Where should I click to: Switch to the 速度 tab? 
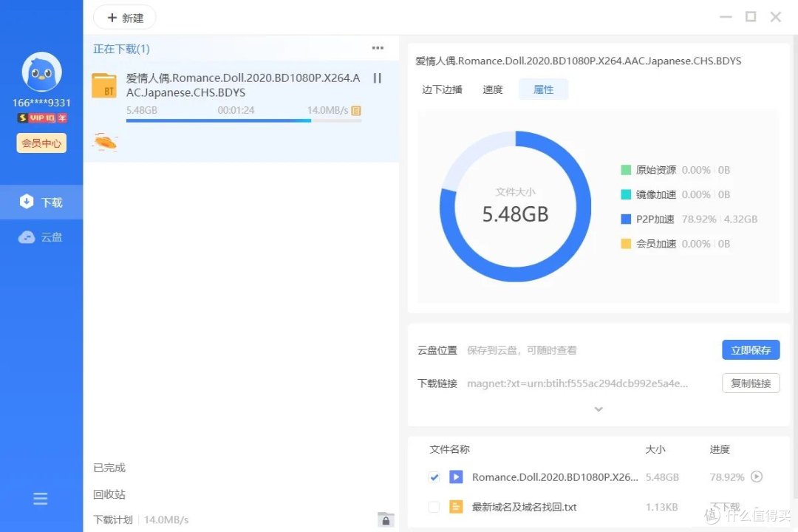pos(493,89)
